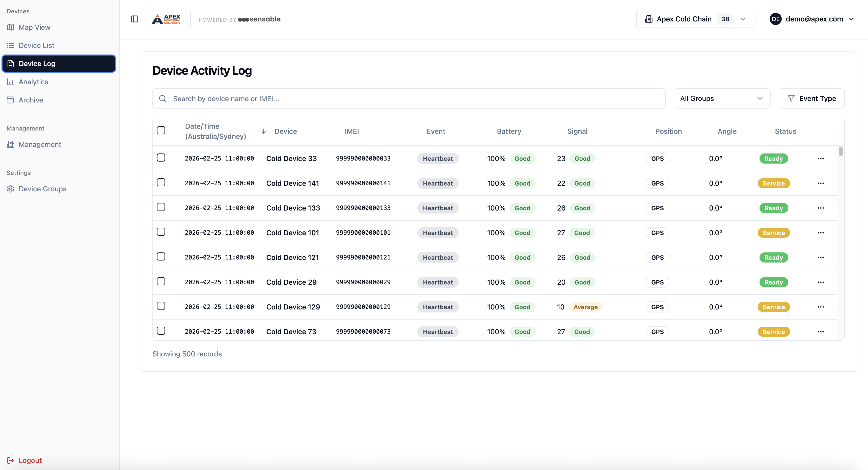Click the Date/Time sort arrow
This screenshot has height=470, width=868.
tap(263, 131)
